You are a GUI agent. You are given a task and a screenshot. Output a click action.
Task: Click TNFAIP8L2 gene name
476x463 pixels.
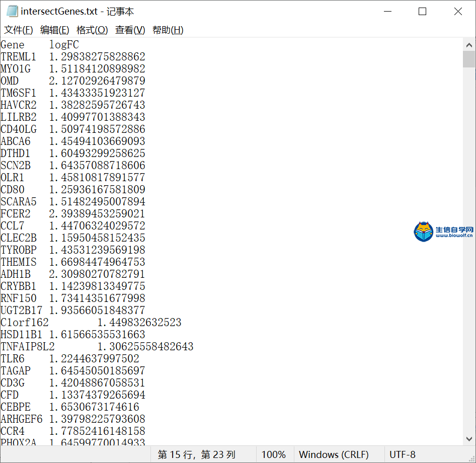pyautogui.click(x=28, y=347)
